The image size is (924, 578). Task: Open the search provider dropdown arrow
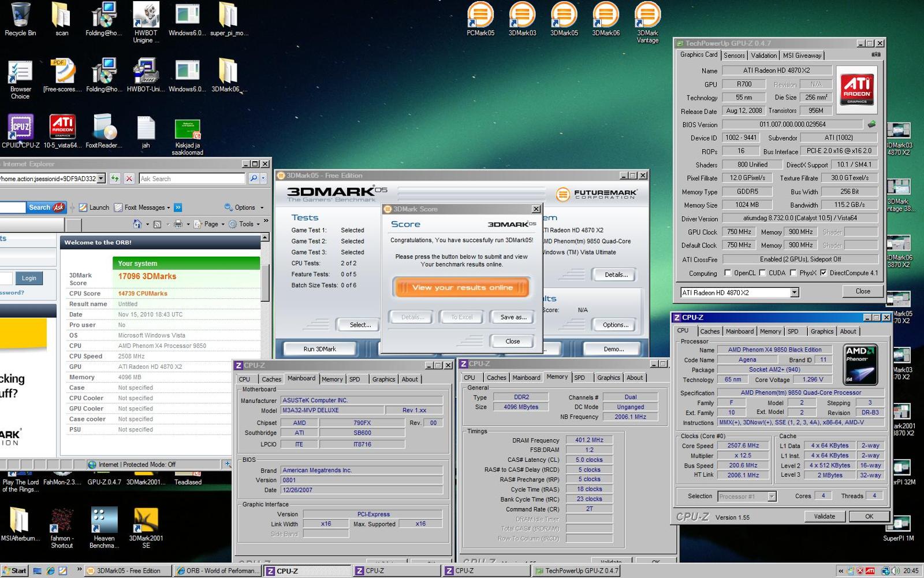tap(263, 179)
